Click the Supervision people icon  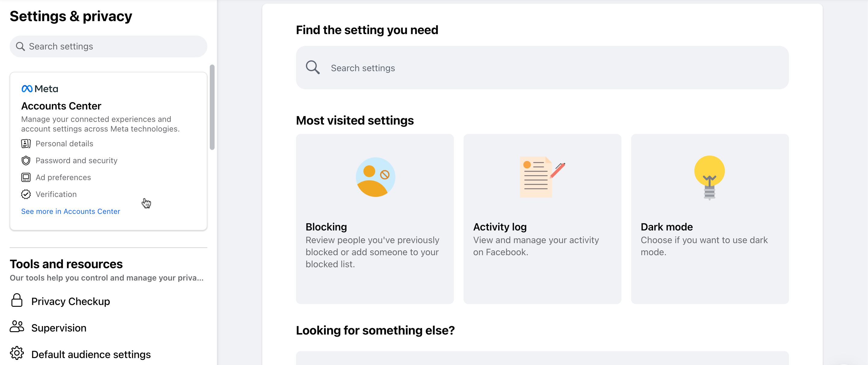[x=17, y=327]
